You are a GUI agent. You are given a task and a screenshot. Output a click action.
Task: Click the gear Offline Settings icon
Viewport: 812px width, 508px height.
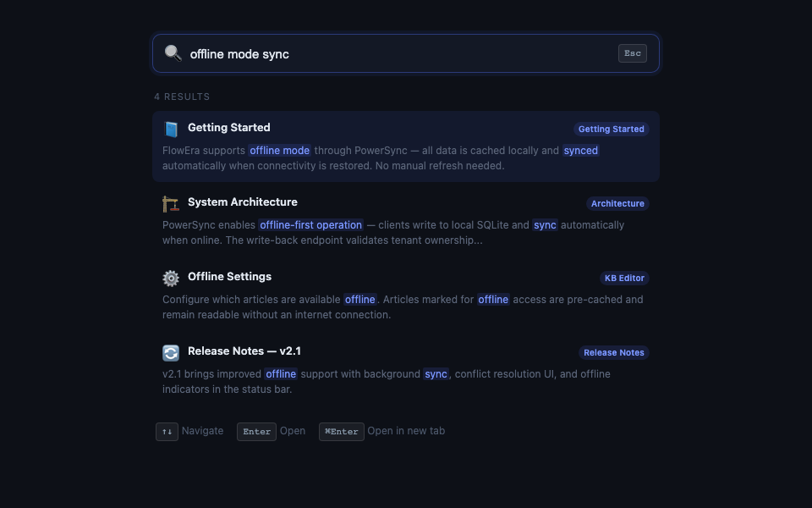click(x=171, y=278)
